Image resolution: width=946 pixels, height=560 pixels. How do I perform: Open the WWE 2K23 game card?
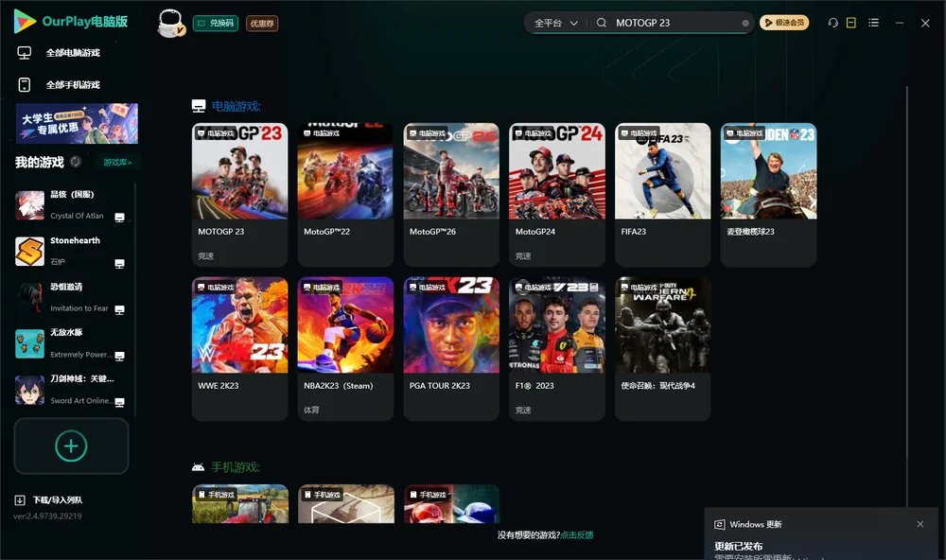click(x=239, y=348)
